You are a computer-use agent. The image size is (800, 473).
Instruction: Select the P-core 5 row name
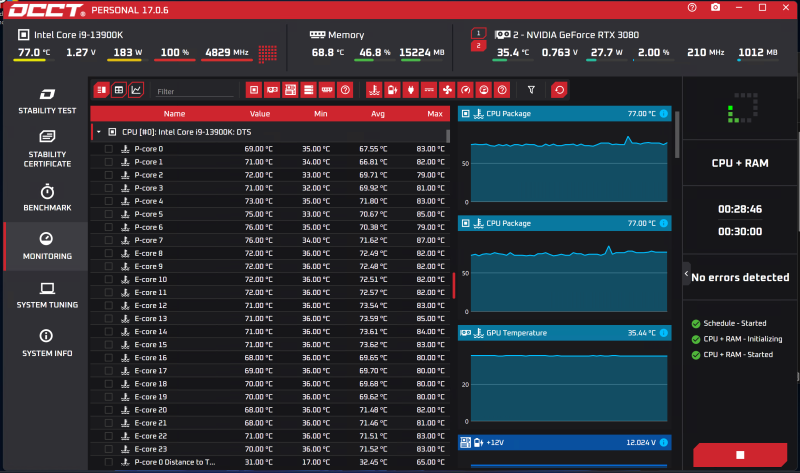click(x=148, y=214)
